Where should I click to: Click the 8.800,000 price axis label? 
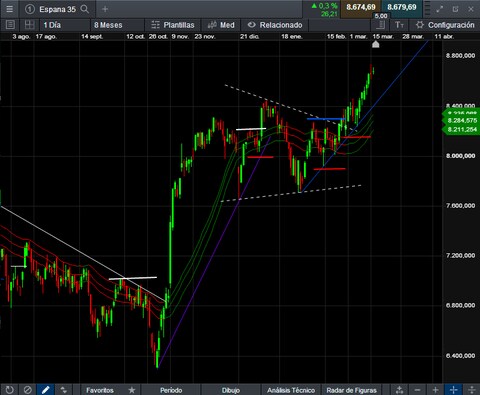[x=460, y=56]
